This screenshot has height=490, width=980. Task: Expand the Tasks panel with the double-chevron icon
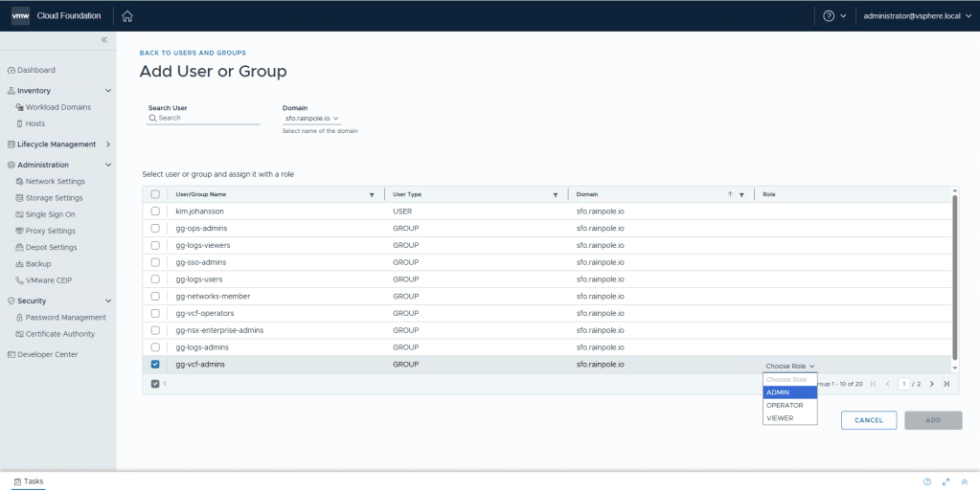[964, 481]
